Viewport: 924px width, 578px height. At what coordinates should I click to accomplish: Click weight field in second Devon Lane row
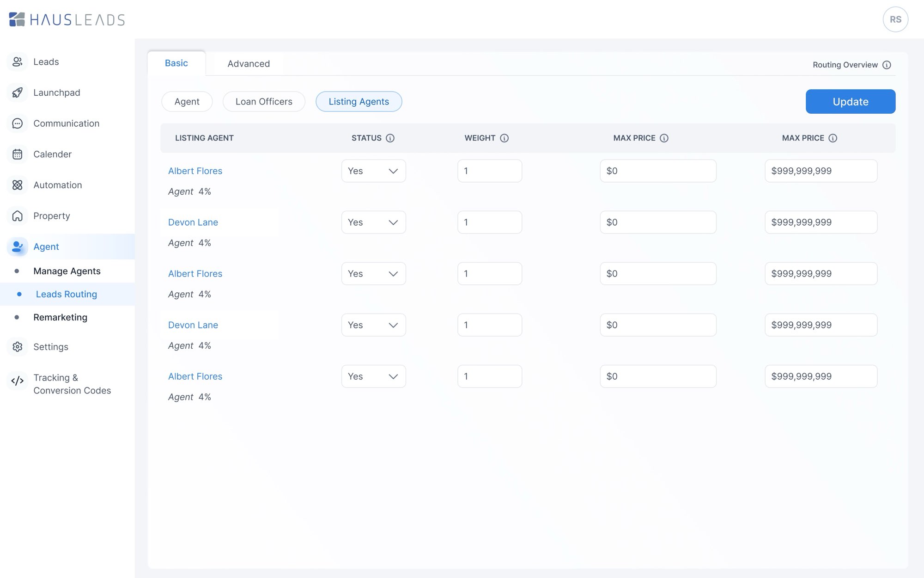tap(490, 325)
